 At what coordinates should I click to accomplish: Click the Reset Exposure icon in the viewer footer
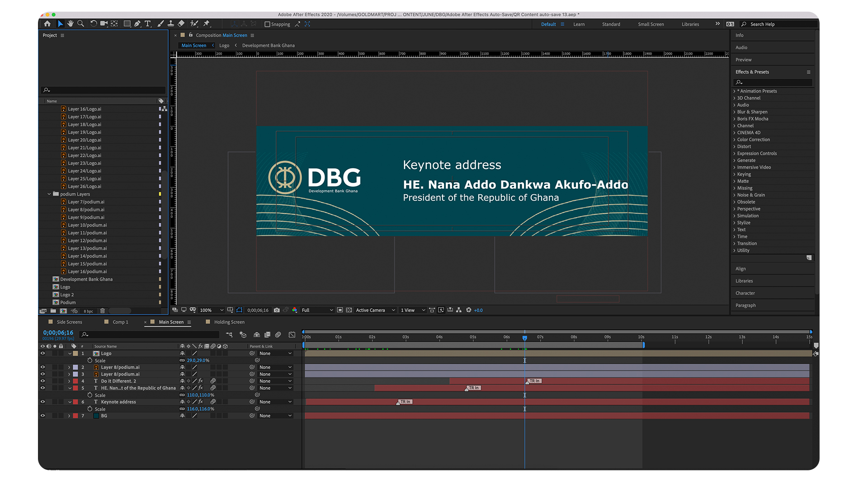coord(469,310)
